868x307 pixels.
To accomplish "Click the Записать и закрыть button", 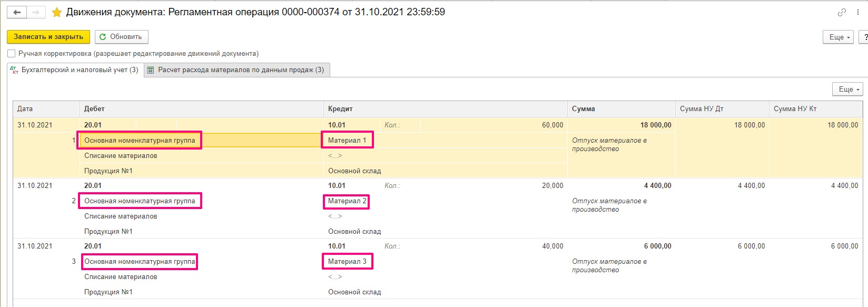I will (x=48, y=37).
